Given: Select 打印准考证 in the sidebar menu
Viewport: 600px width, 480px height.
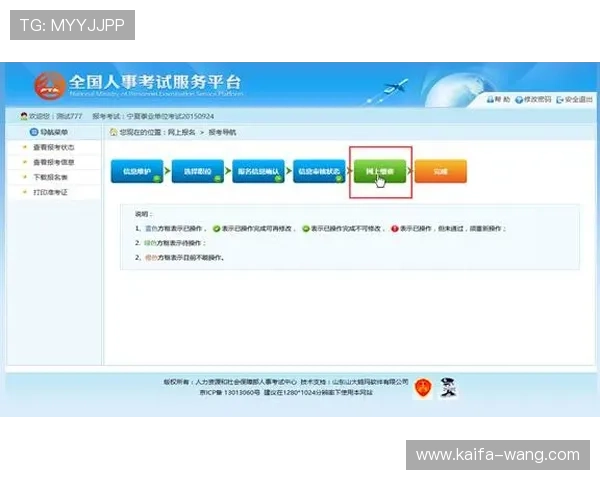Looking at the screenshot, I should (x=51, y=192).
